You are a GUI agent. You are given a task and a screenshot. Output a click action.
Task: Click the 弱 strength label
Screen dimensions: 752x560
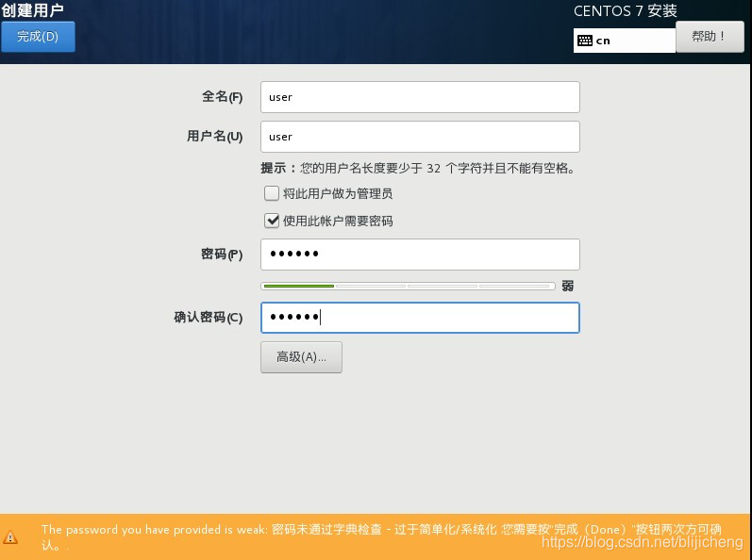568,286
